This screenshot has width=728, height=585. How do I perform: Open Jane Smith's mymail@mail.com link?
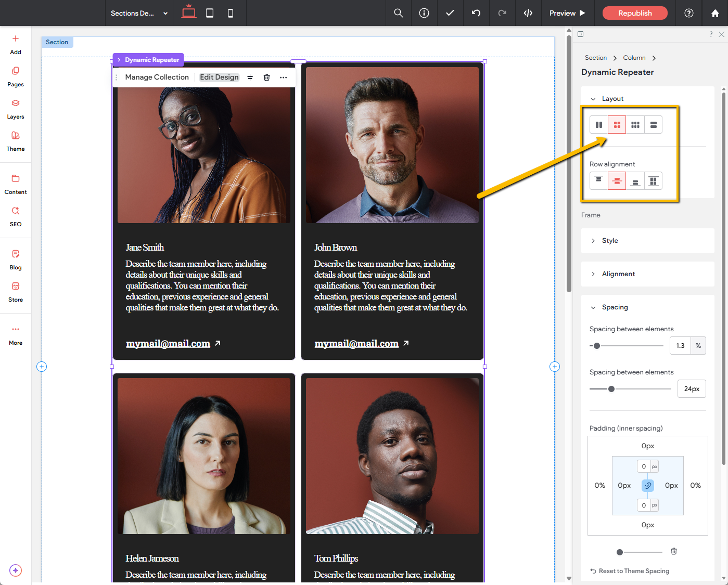[168, 344]
